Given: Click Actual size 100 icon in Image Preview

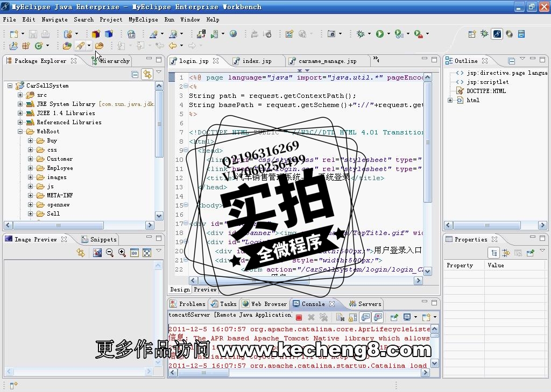Looking at the screenshot, I should [x=134, y=253].
